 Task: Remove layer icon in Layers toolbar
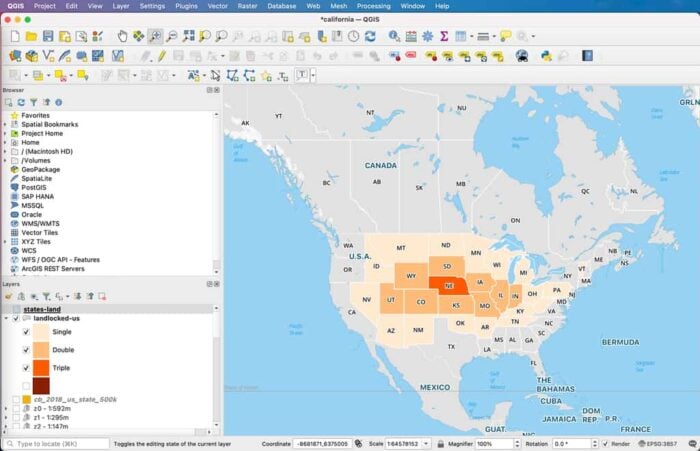coord(102,296)
